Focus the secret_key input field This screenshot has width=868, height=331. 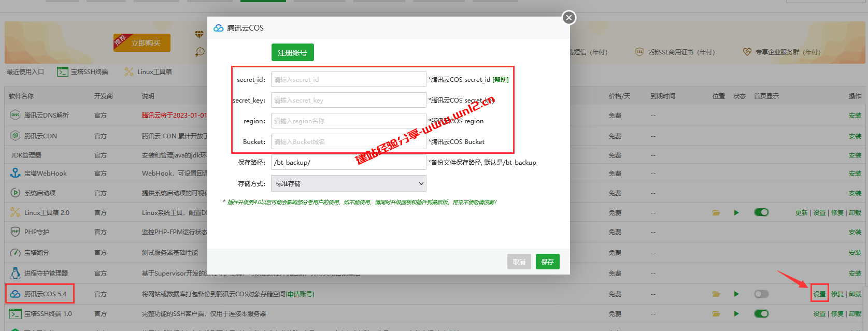point(348,100)
